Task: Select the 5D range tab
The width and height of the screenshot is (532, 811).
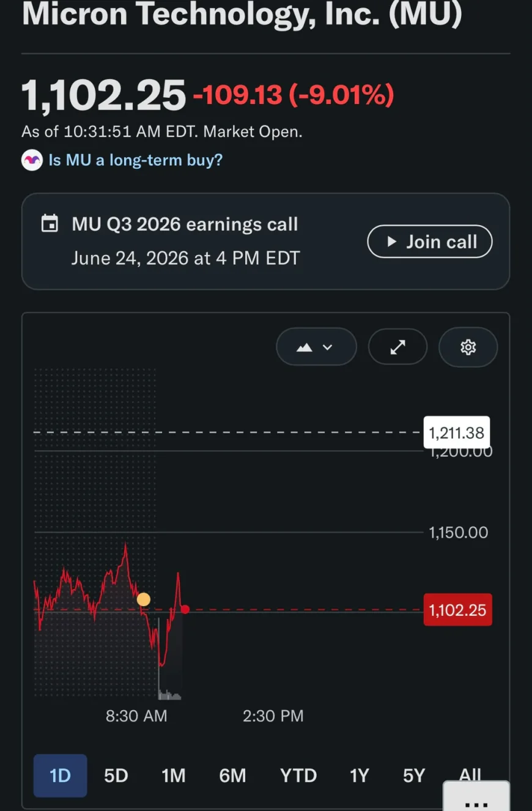Action: click(x=116, y=776)
